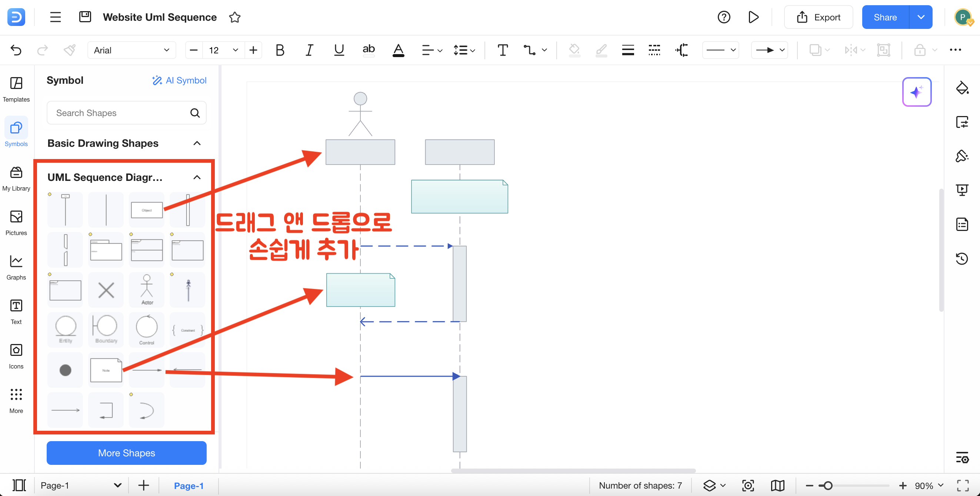Viewport: 980px width, 496px height.
Task: Toggle bold formatting
Action: point(280,50)
